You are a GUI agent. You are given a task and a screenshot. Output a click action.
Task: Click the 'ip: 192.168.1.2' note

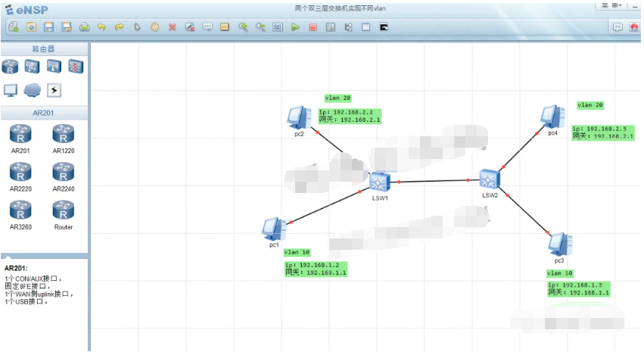(316, 269)
